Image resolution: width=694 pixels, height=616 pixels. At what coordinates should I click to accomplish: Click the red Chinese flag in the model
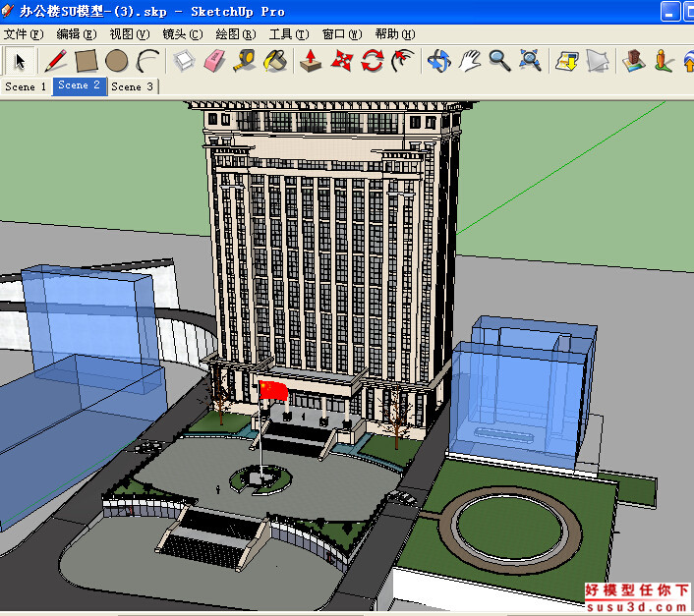pos(273,390)
